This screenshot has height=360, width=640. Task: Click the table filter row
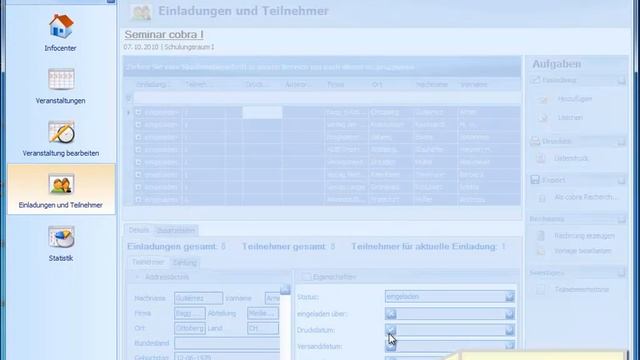327,98
